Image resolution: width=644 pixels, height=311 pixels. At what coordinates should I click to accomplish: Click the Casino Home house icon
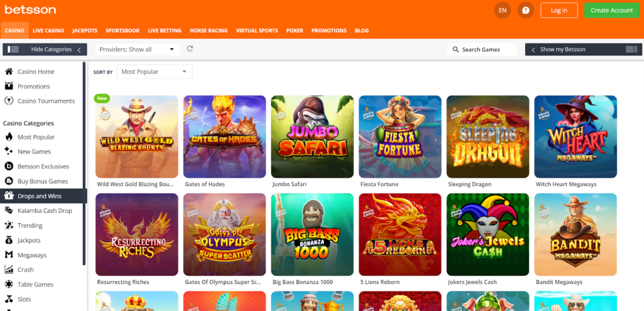[x=9, y=72]
